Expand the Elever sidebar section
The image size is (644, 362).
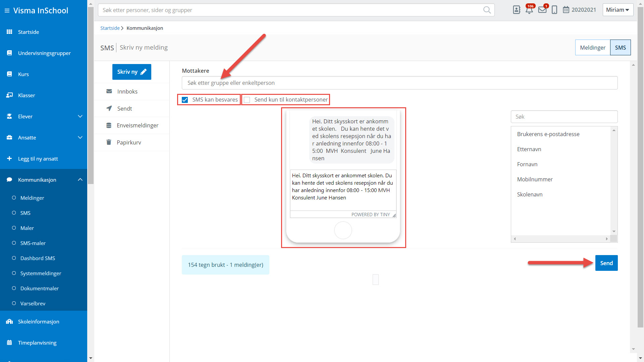(x=80, y=116)
